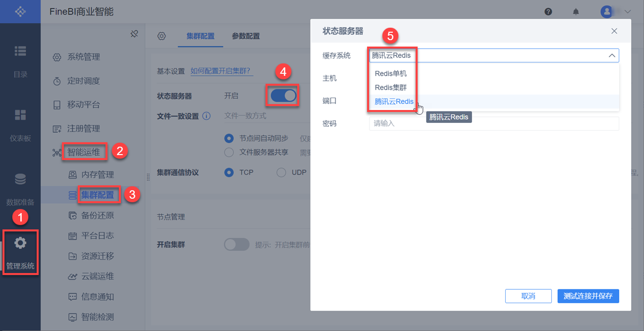Click the 内存管理 icon
This screenshot has height=331, width=644.
click(x=72, y=174)
